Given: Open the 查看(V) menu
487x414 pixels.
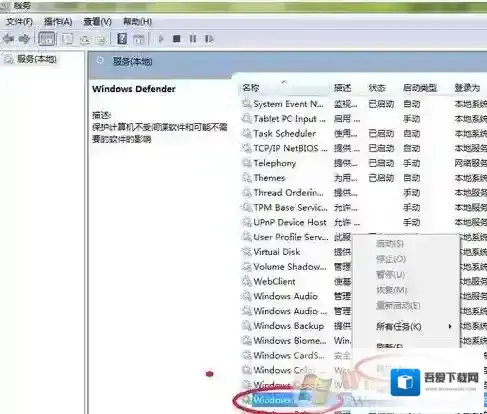Looking at the screenshot, I should 97,22.
